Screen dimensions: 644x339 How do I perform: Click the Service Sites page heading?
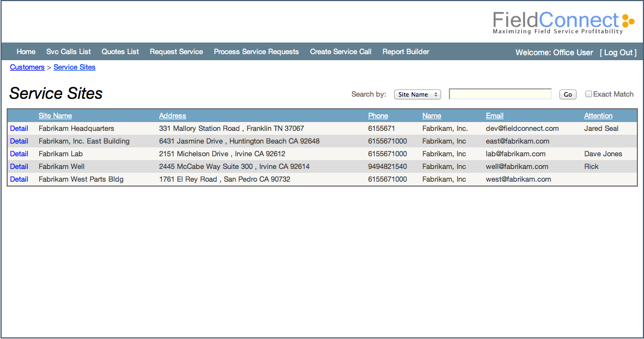[56, 93]
